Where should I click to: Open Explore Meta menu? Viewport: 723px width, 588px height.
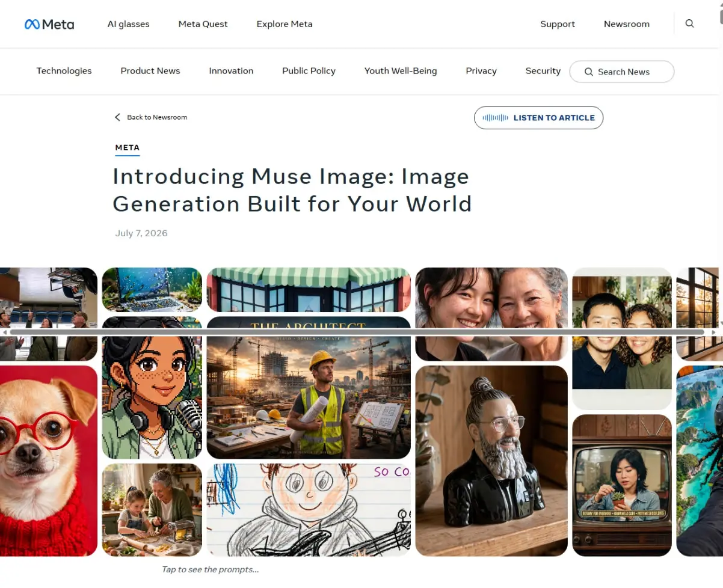285,24
